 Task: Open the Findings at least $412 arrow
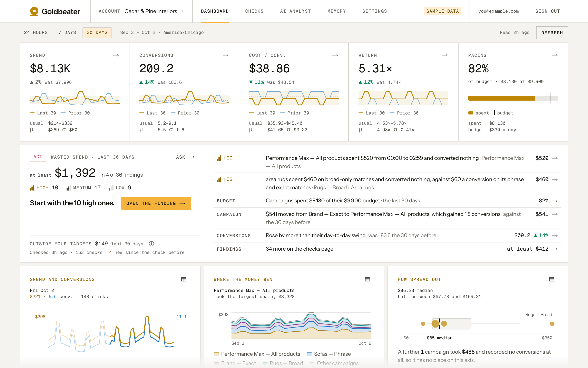pos(555,249)
